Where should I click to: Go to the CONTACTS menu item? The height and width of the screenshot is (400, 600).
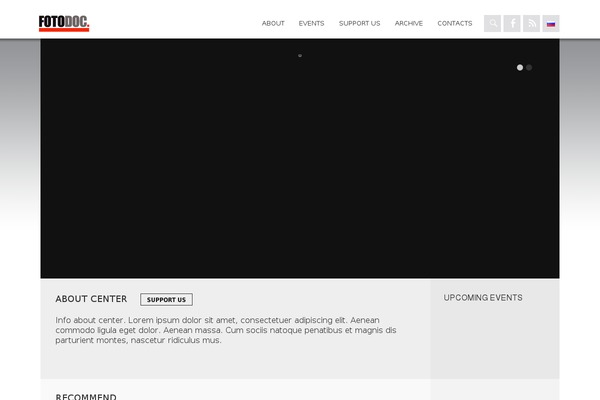(x=455, y=23)
